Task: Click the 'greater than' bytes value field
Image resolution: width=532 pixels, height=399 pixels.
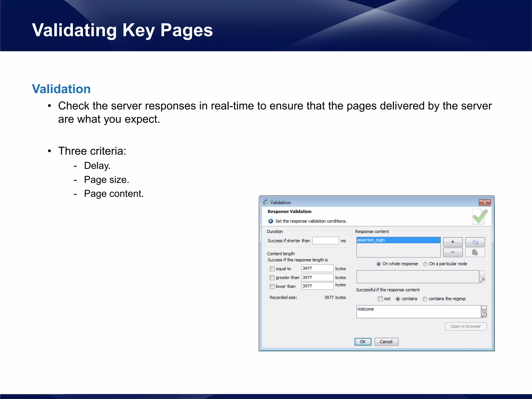Action: pyautogui.click(x=317, y=277)
